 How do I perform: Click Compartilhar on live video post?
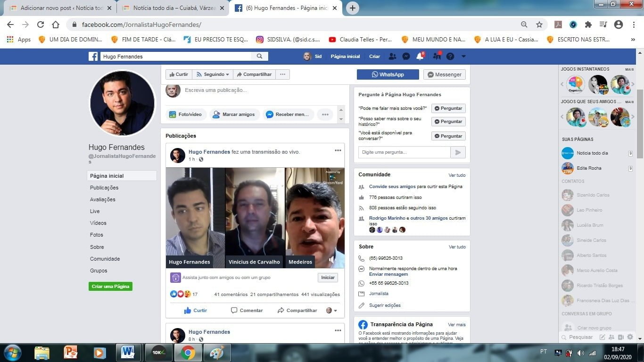pos(297,311)
